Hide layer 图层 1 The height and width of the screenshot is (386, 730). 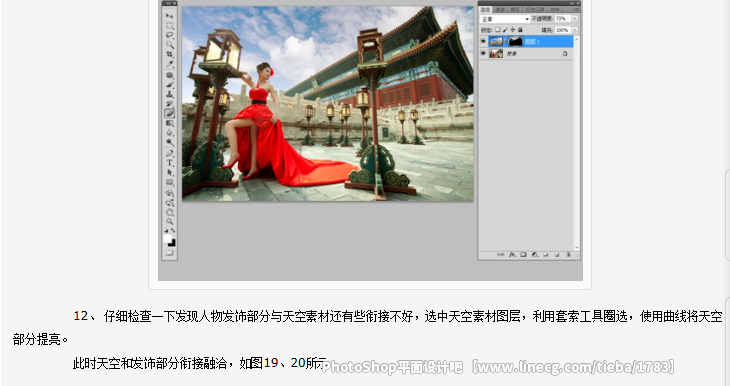tap(483, 41)
